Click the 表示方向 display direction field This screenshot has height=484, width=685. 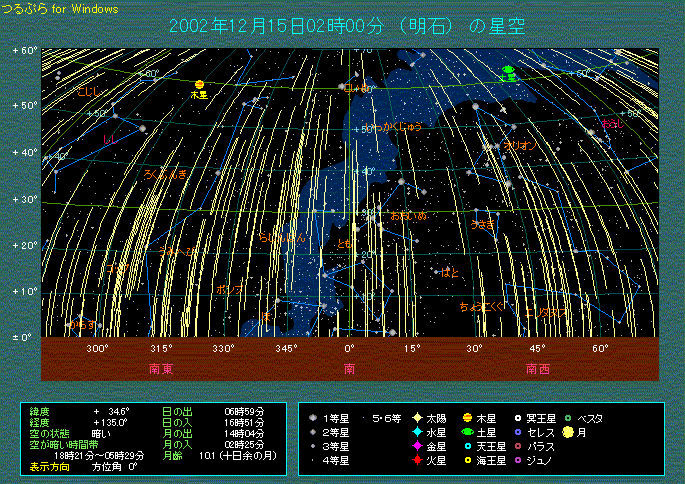[x=50, y=466]
